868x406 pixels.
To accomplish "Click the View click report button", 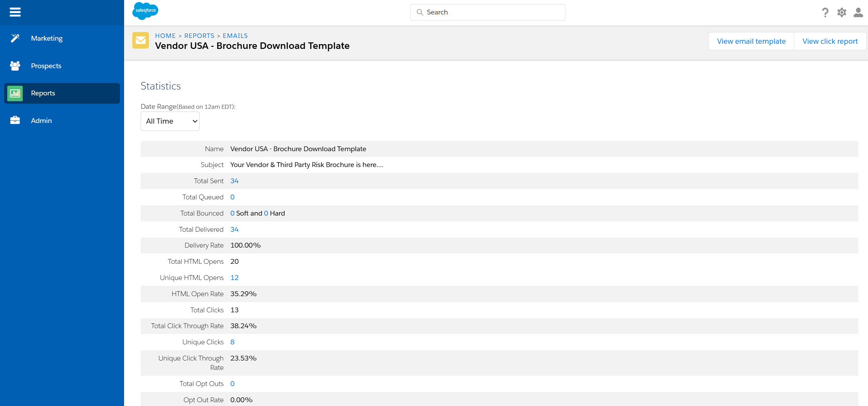I will [x=830, y=41].
